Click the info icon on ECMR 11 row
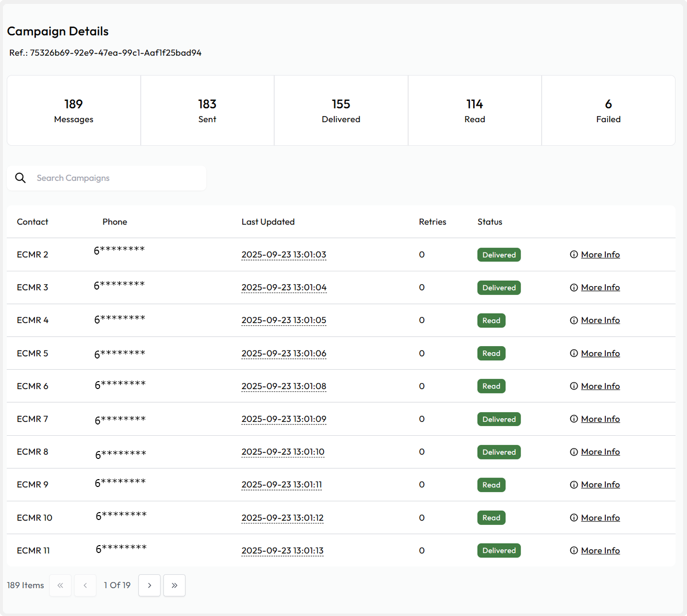The height and width of the screenshot is (616, 687). point(574,551)
